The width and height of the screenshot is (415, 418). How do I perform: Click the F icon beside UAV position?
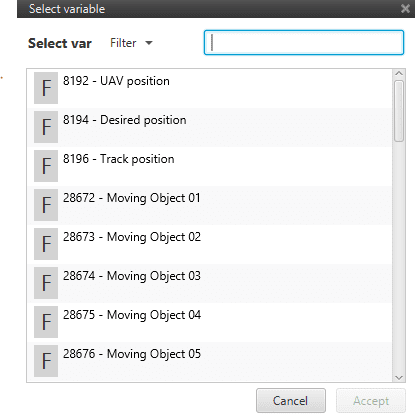click(46, 88)
